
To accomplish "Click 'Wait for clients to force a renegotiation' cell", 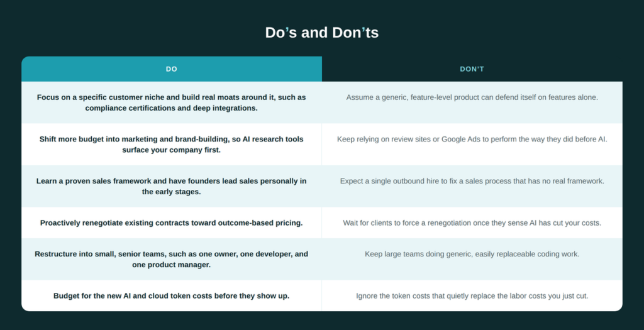I will click(472, 223).
